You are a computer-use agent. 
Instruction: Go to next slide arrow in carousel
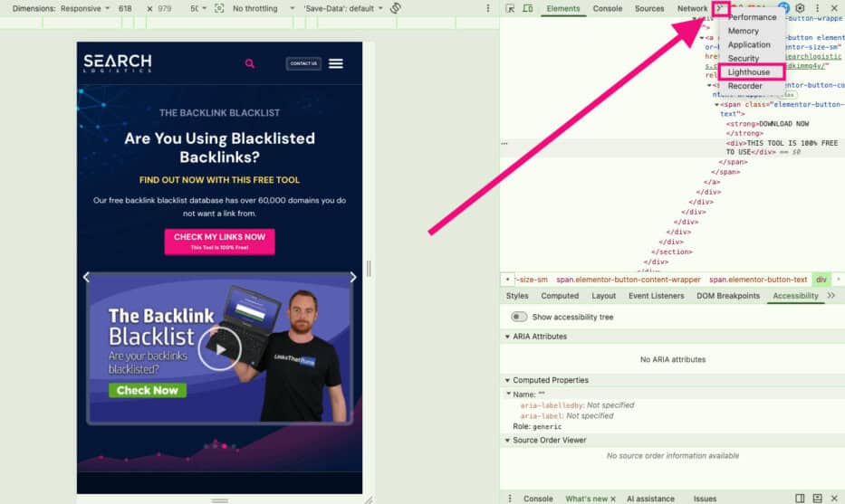click(353, 277)
